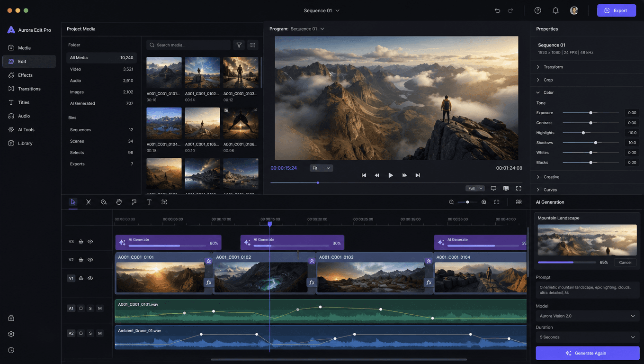This screenshot has width=644, height=364.
Task: Open the Effects section in sidebar
Action: coord(29,75)
